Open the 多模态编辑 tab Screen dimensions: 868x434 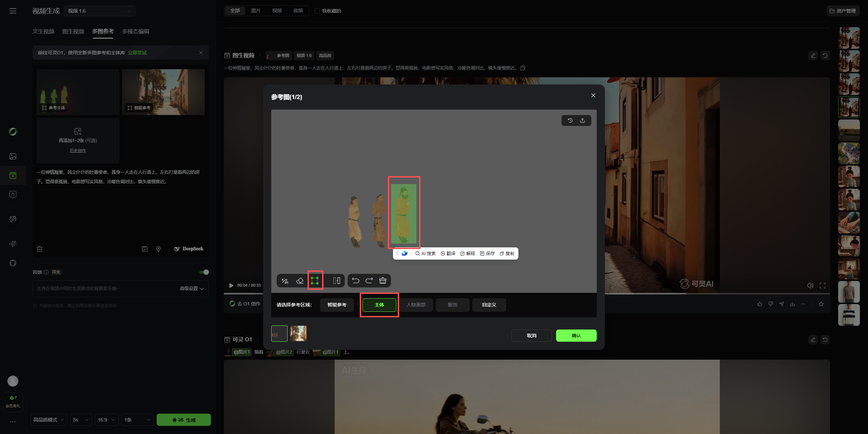coord(136,32)
